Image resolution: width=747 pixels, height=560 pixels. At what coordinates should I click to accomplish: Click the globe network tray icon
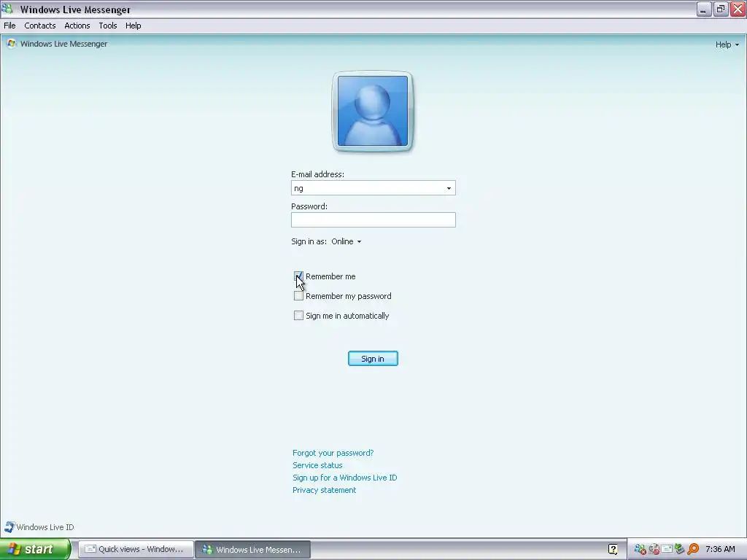tap(654, 550)
